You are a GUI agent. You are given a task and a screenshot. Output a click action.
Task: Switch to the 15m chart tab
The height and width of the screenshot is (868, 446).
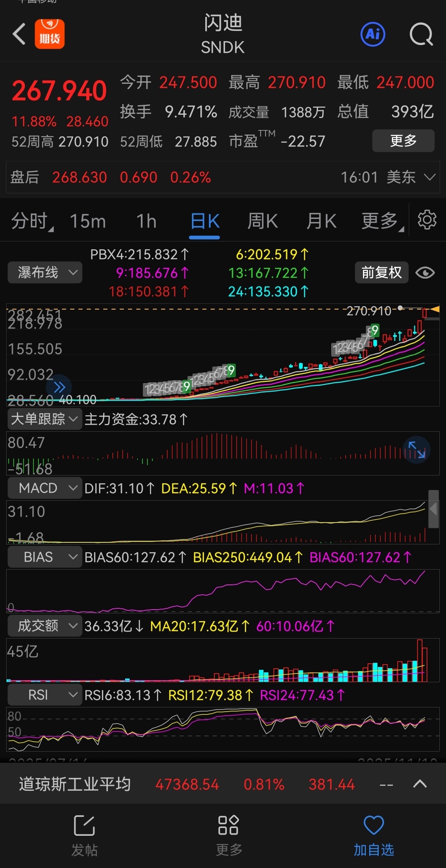pos(88,221)
